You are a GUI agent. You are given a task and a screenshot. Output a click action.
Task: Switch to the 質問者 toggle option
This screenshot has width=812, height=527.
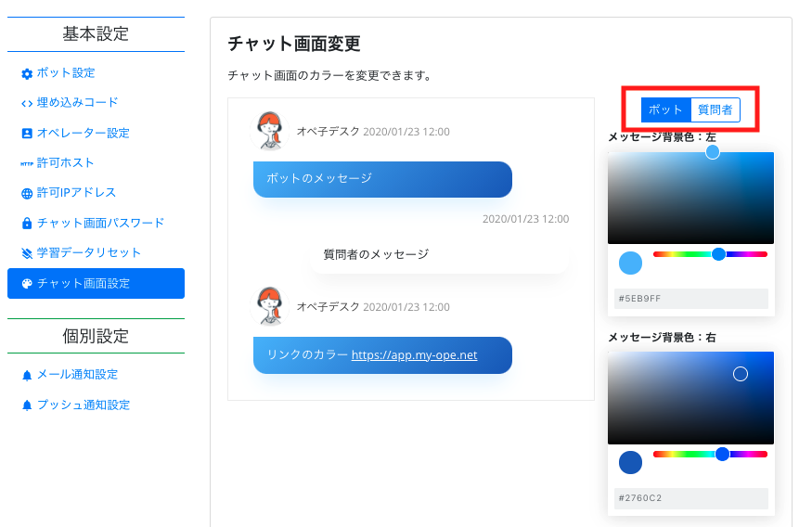[x=715, y=109]
